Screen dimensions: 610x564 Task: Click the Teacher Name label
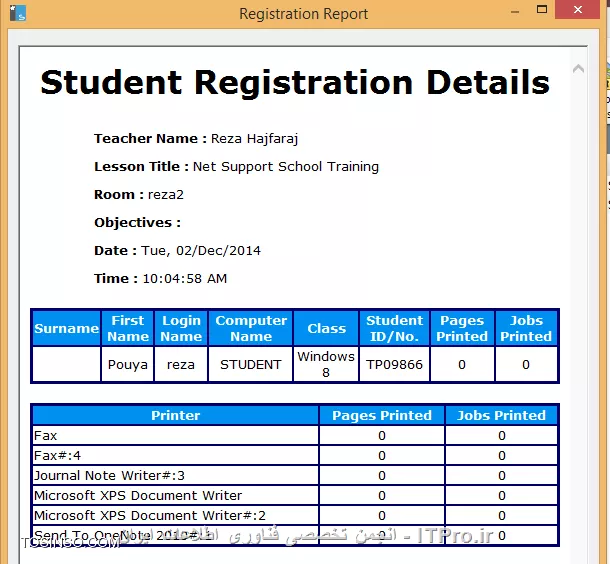point(151,138)
